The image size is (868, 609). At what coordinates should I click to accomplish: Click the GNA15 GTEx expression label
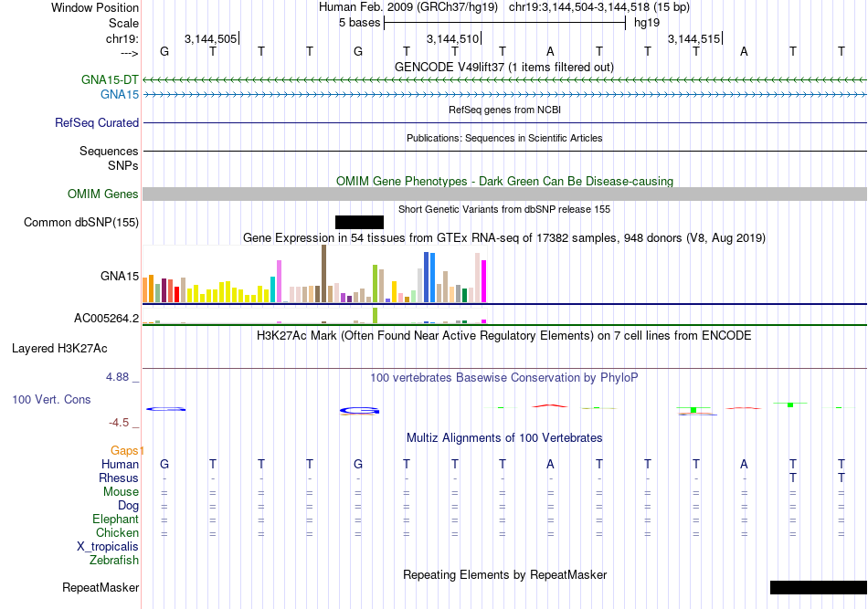[120, 276]
